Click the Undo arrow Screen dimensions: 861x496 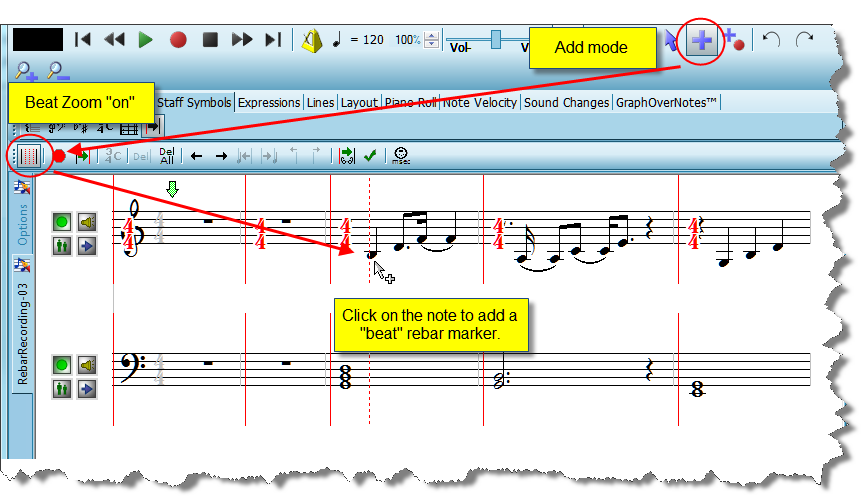tap(770, 40)
